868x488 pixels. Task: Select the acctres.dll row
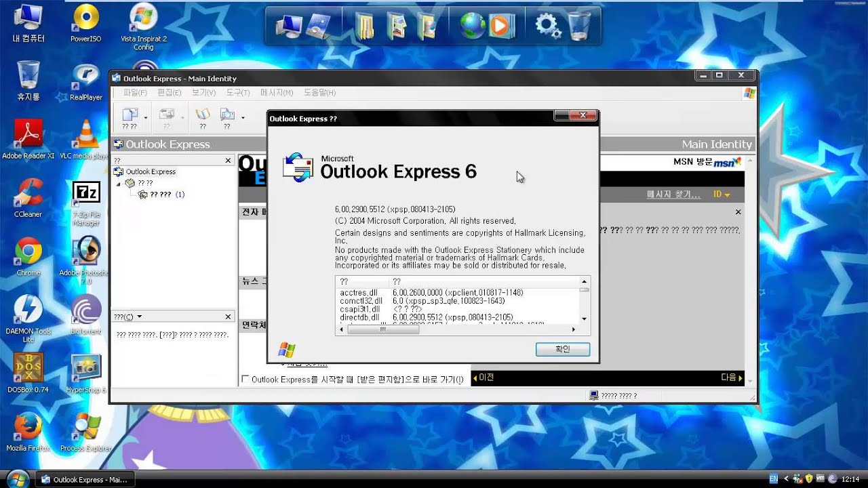458,293
